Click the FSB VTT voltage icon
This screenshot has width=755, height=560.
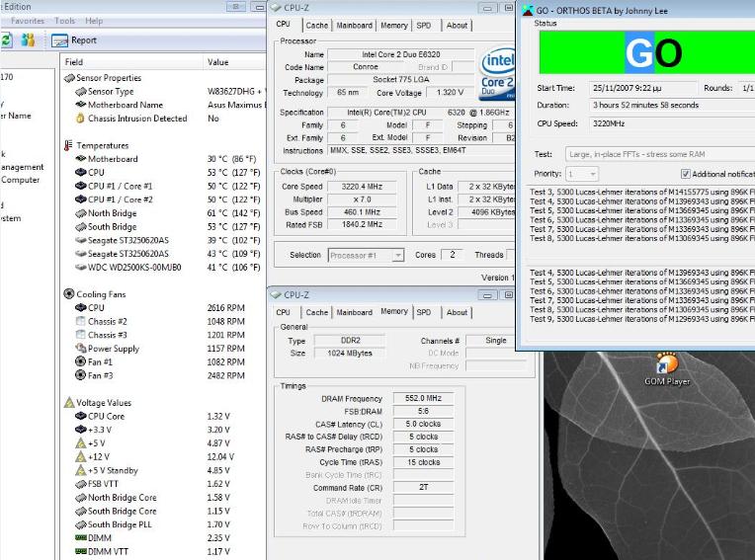[x=81, y=484]
